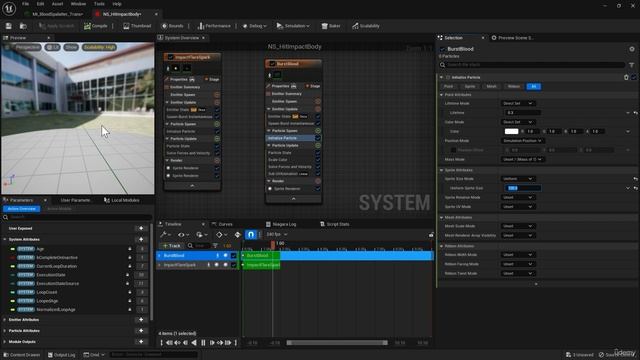
Task: Open the Edit menu
Action: tap(40, 4)
